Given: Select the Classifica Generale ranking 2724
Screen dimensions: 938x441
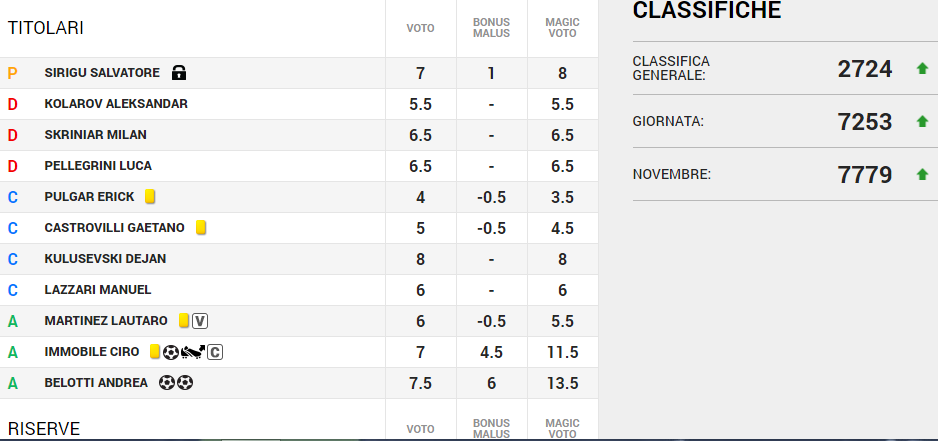Looking at the screenshot, I should (864, 69).
